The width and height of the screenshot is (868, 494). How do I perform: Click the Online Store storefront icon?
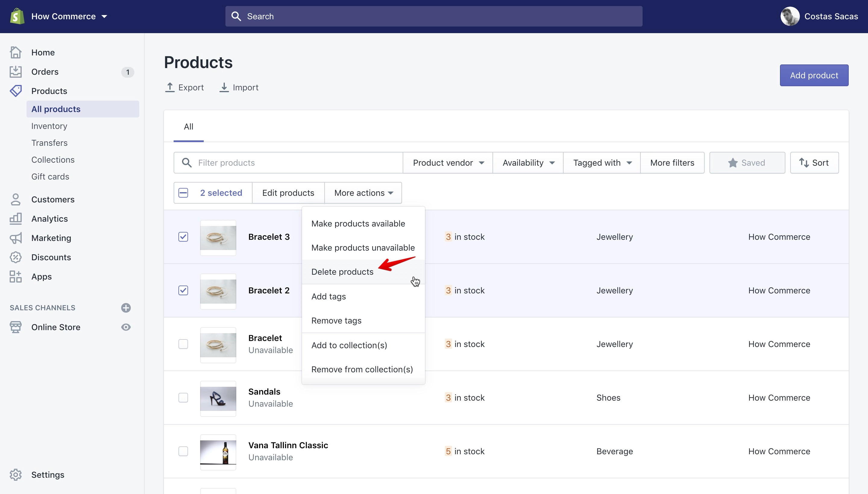coord(16,327)
